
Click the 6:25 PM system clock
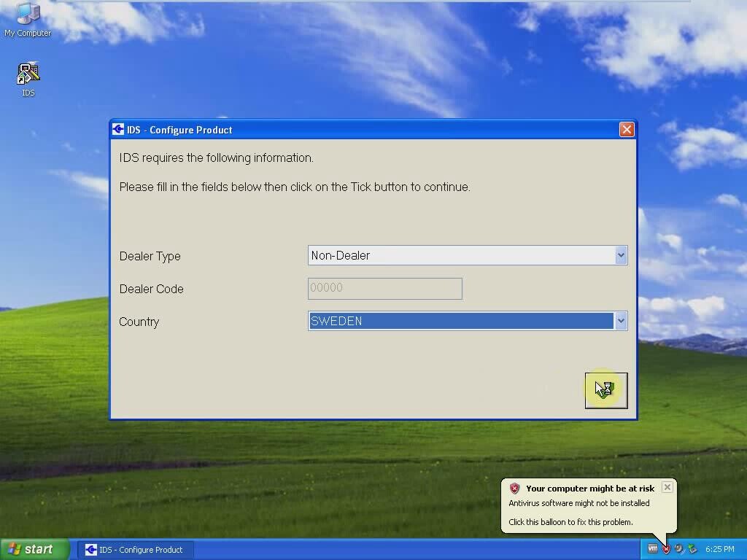[719, 549]
